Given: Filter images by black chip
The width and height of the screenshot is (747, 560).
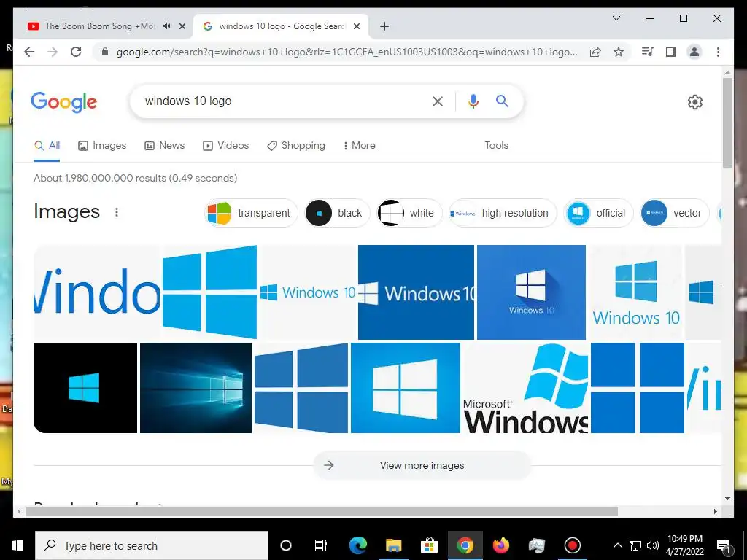Looking at the screenshot, I should (337, 213).
